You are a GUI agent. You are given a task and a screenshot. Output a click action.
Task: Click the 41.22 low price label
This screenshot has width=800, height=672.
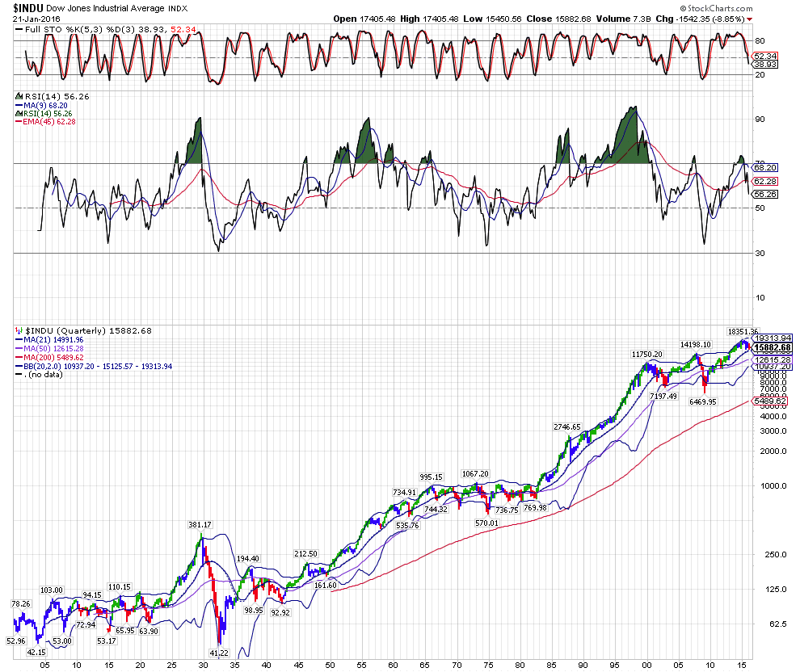tap(218, 652)
